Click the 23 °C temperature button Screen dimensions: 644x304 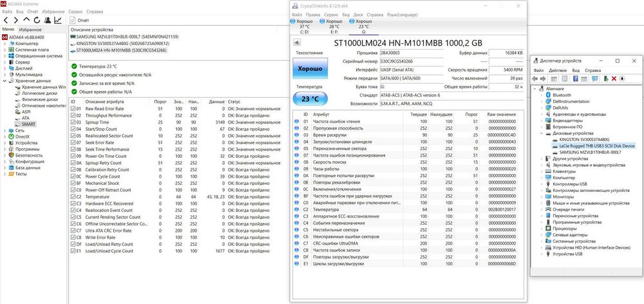[x=310, y=99]
